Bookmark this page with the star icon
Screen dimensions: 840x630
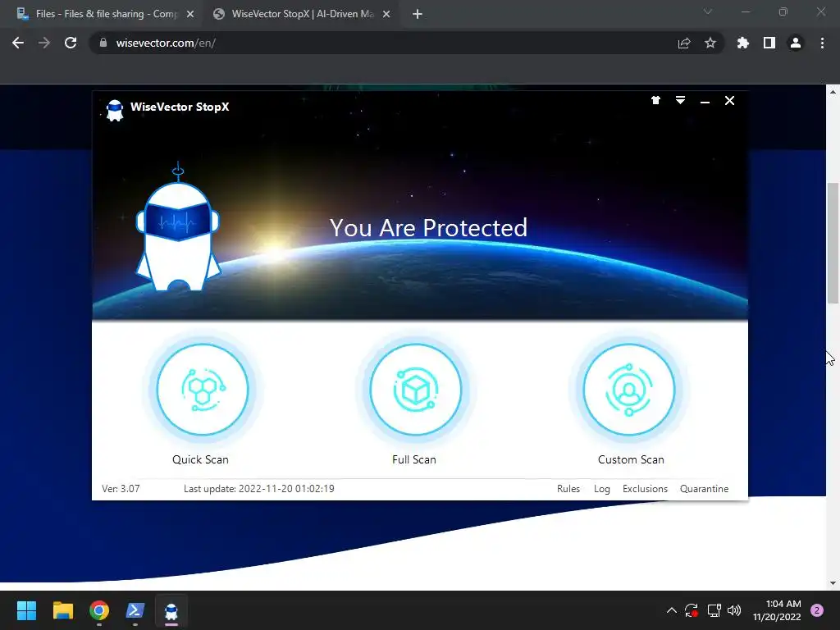710,43
